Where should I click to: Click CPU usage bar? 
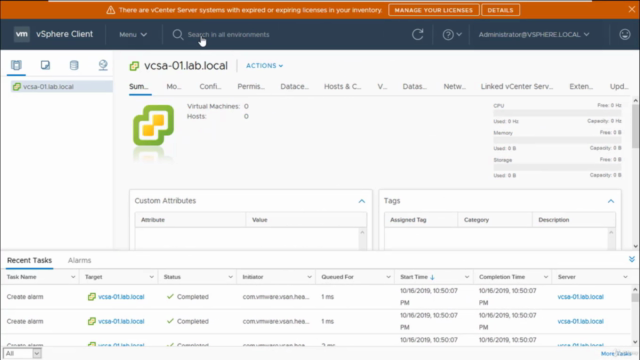pyautogui.click(x=557, y=113)
